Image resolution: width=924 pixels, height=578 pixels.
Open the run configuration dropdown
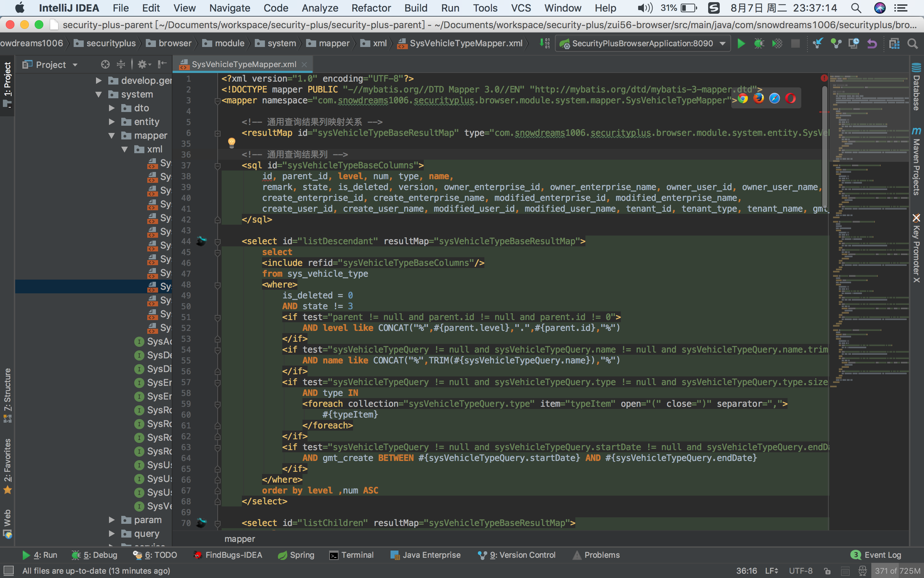(x=643, y=43)
